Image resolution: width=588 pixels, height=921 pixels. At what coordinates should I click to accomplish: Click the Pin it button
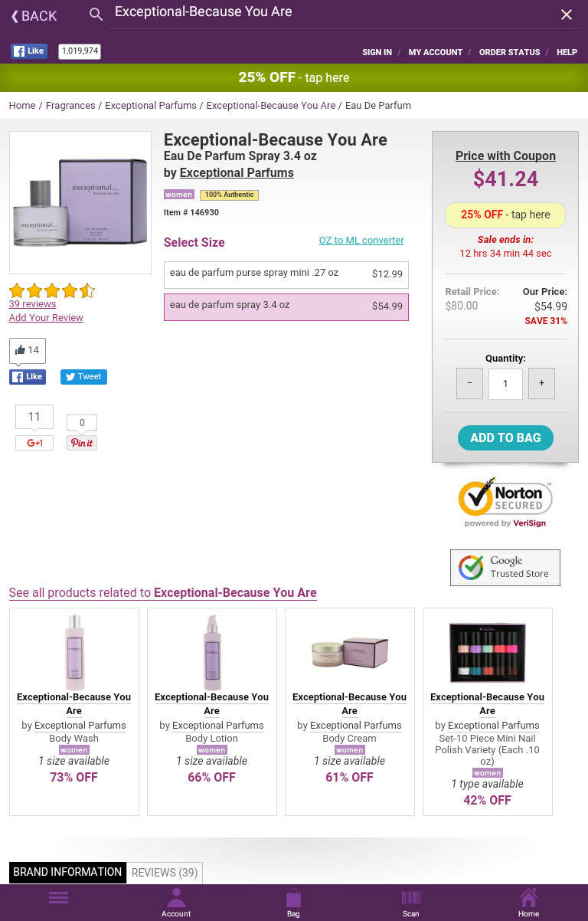point(82,443)
